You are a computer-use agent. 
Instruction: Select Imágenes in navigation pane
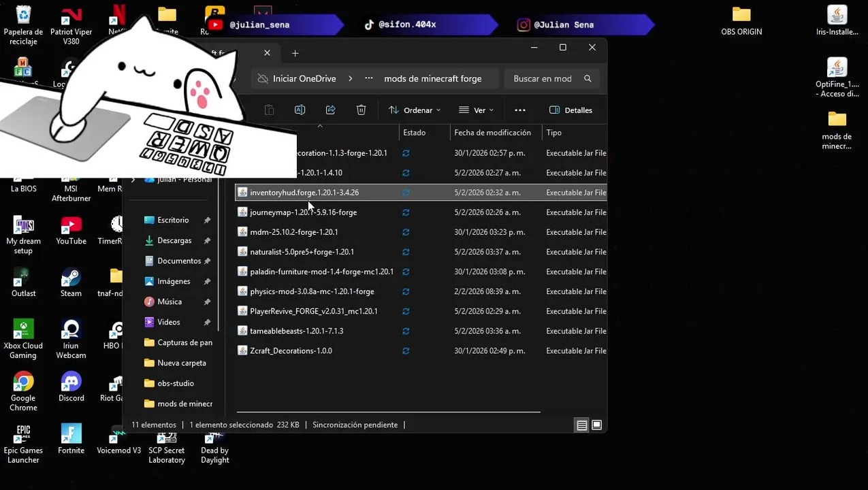(173, 281)
